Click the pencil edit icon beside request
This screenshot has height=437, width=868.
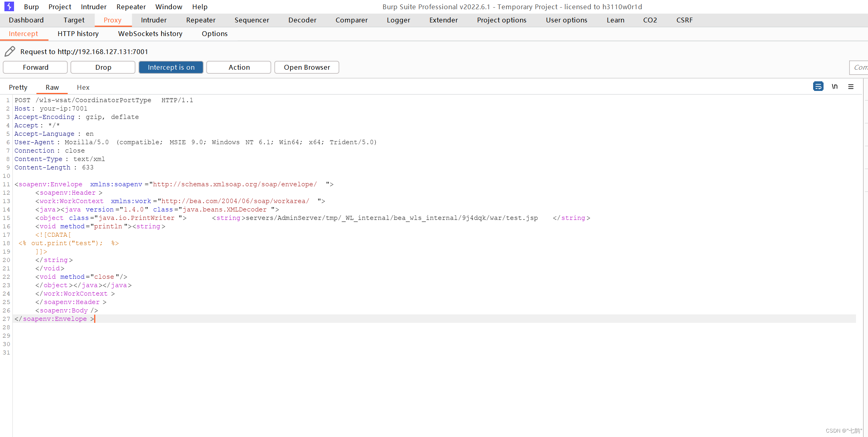[10, 51]
